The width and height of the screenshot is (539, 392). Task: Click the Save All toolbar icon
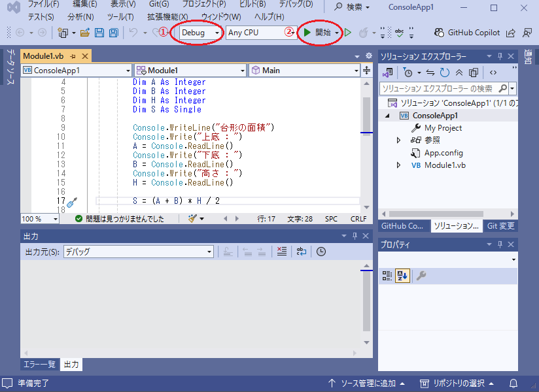pos(113,33)
